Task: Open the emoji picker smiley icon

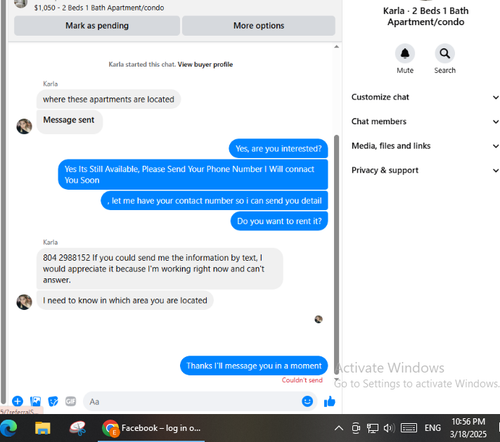Action: coord(307,401)
